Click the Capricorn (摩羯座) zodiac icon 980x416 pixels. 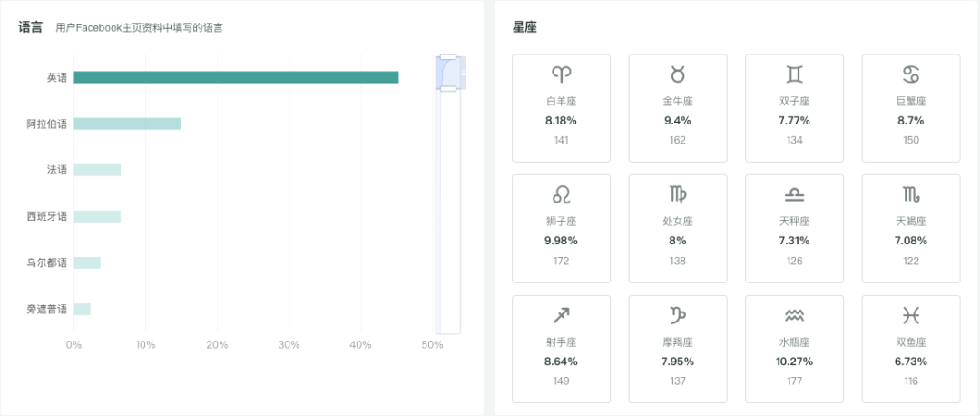pos(678,315)
